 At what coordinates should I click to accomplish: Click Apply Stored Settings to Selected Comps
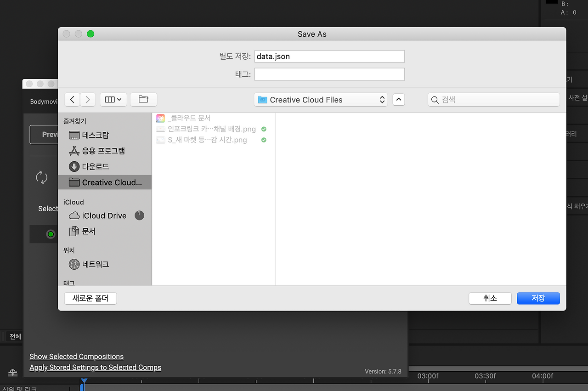[x=96, y=368]
